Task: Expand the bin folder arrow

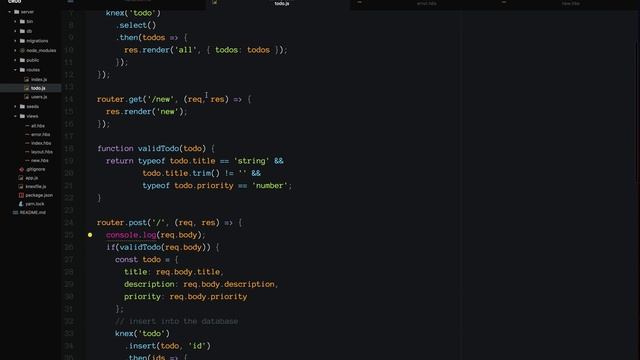Action: point(16,21)
